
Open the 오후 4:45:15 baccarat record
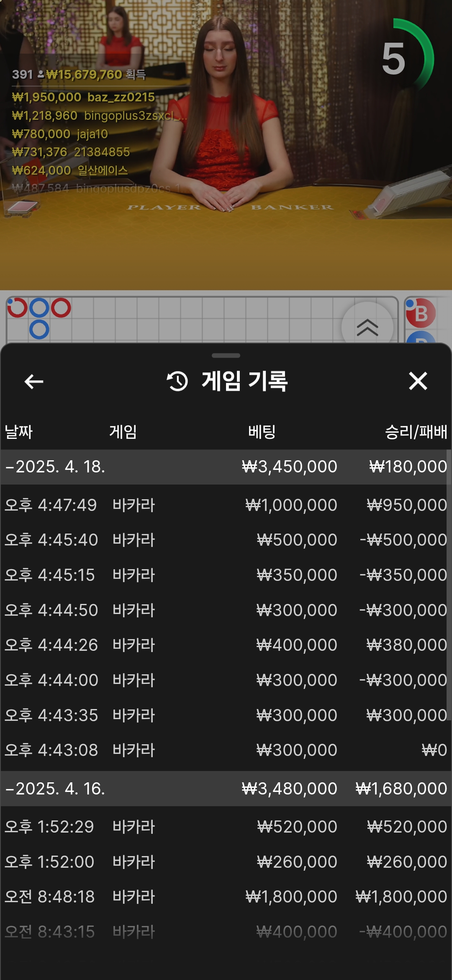point(226,575)
